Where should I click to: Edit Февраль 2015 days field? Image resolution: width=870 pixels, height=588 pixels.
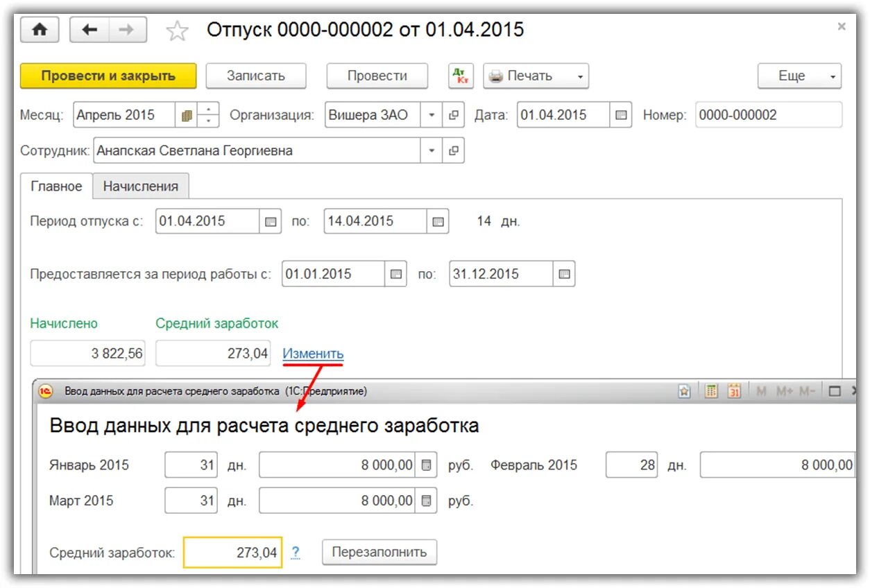[631, 465]
